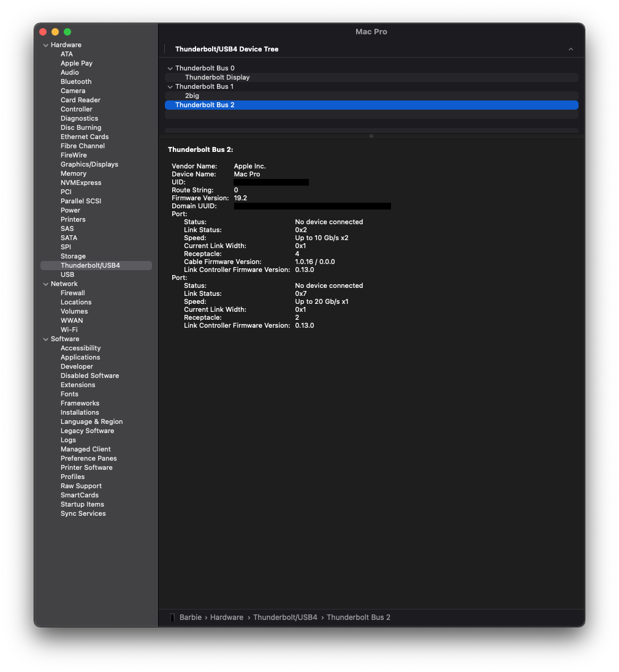Open Camera hardware info
The width and height of the screenshot is (619, 672).
(73, 91)
